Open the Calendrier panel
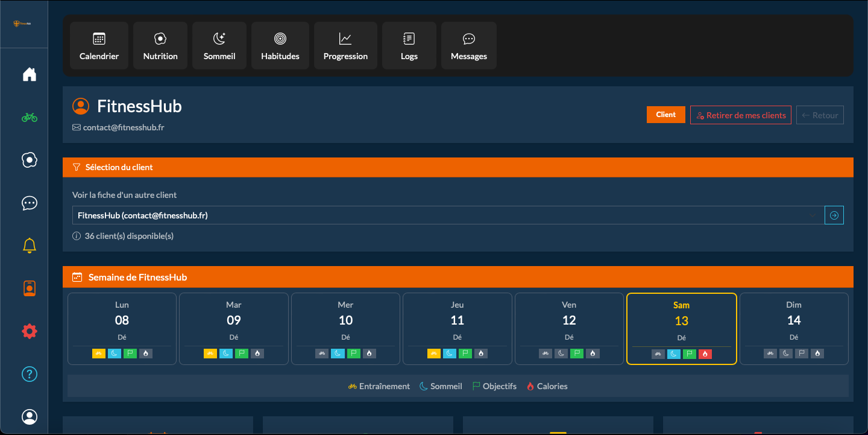This screenshot has height=435, width=868. (x=99, y=45)
